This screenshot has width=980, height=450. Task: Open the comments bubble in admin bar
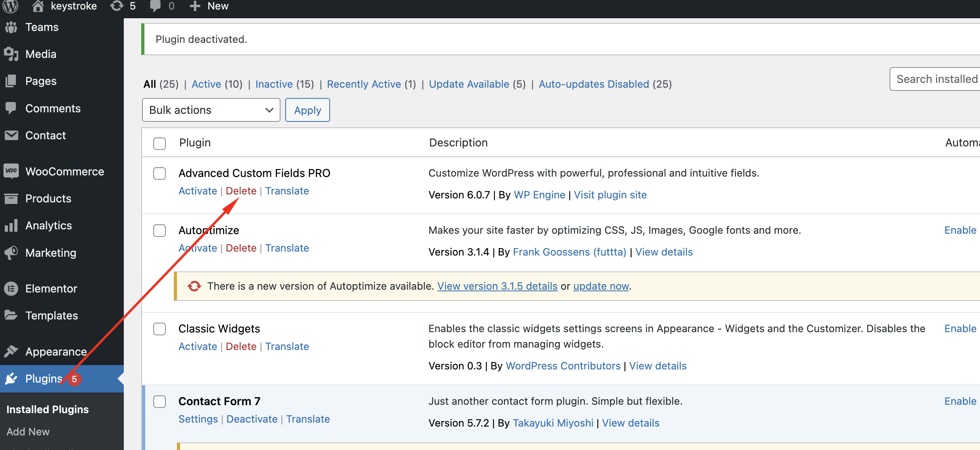coord(156,6)
